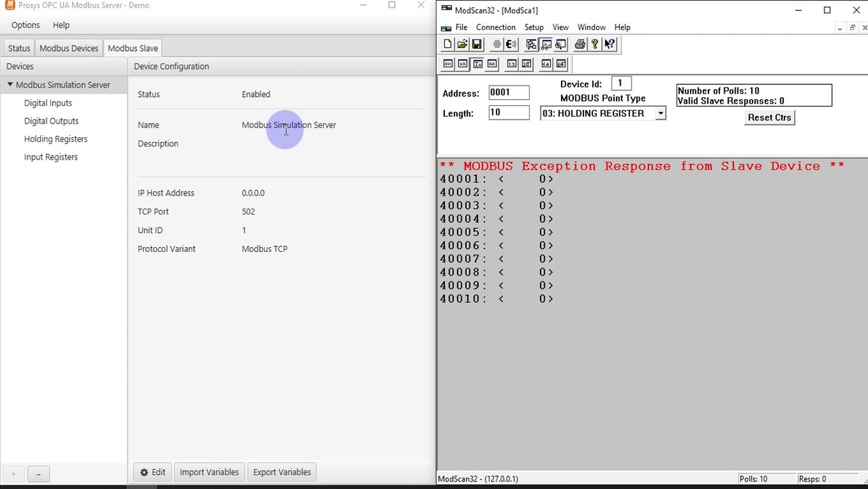Minimize the ModSca1 child document window

click(840, 28)
